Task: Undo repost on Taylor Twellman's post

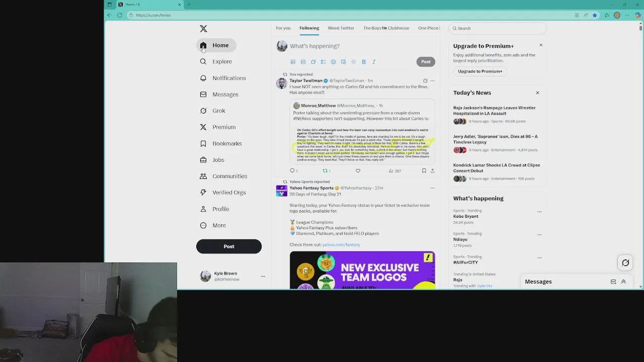Action: pos(326,171)
